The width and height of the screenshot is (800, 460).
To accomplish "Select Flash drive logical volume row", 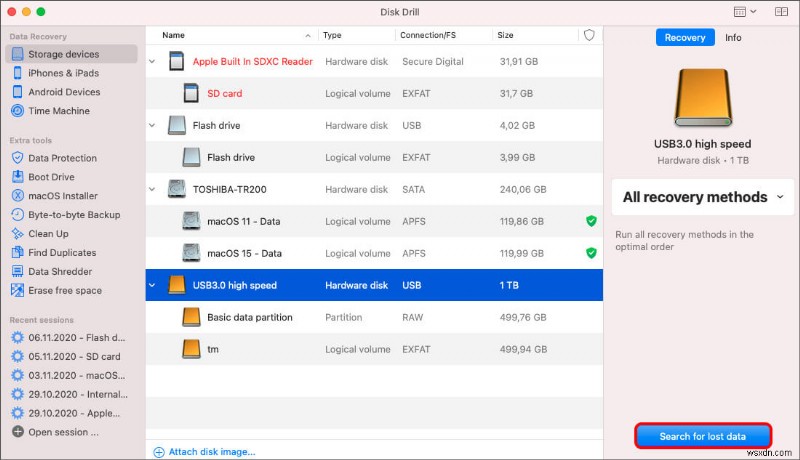I will click(374, 158).
